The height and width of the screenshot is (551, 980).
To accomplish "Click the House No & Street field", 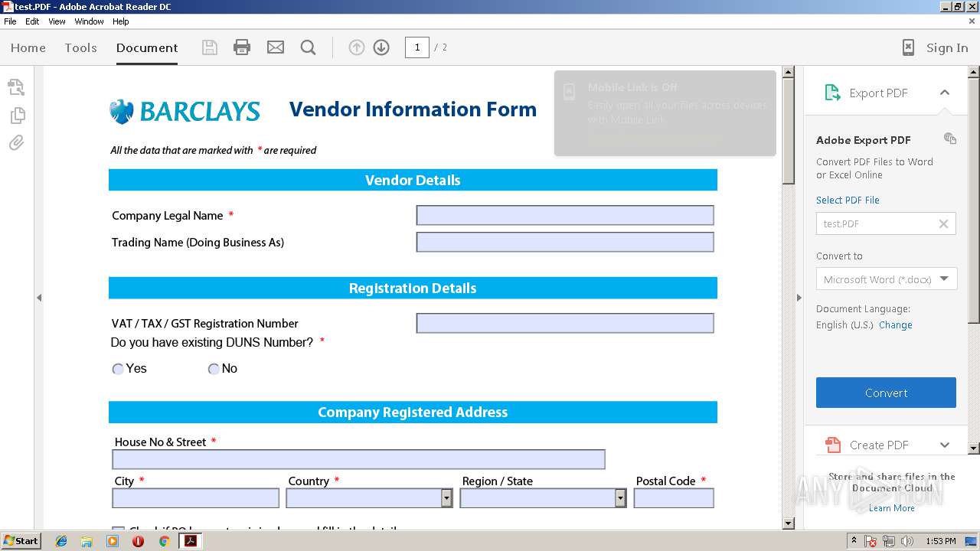I will tap(358, 459).
